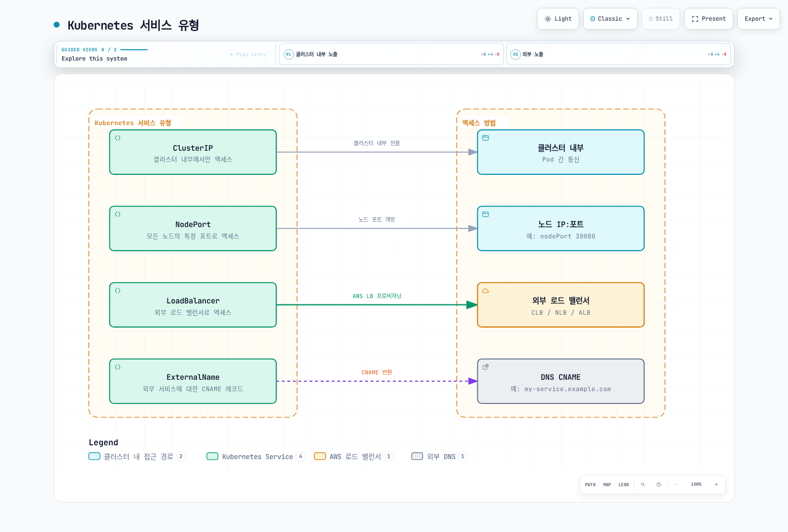Start the Play story control
This screenshot has width=788, height=532.
248,55
